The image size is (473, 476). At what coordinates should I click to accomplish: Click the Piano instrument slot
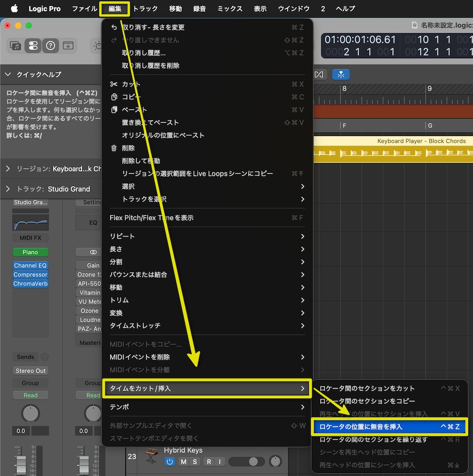[30, 252]
